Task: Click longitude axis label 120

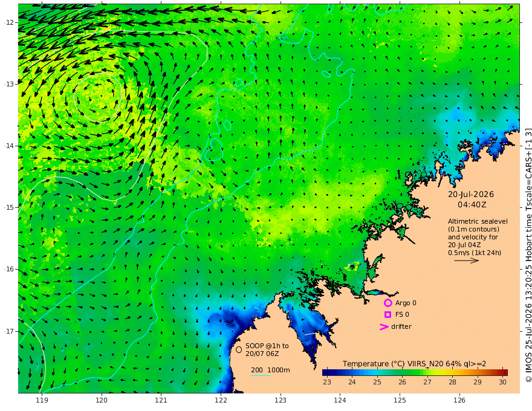Action: pos(102,401)
